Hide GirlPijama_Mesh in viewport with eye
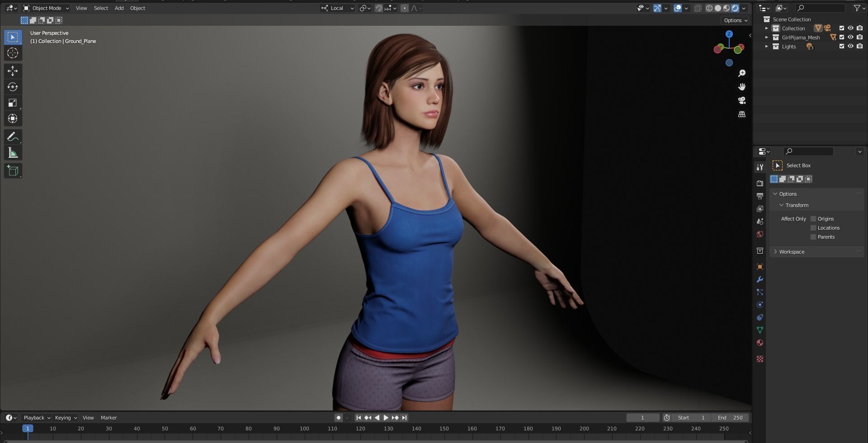The image size is (868, 443). (x=850, y=37)
